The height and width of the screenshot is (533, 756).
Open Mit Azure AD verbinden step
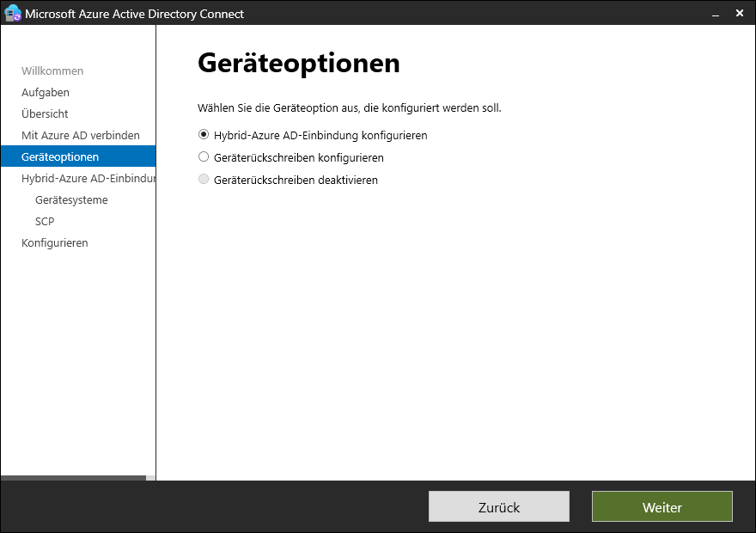(80, 135)
